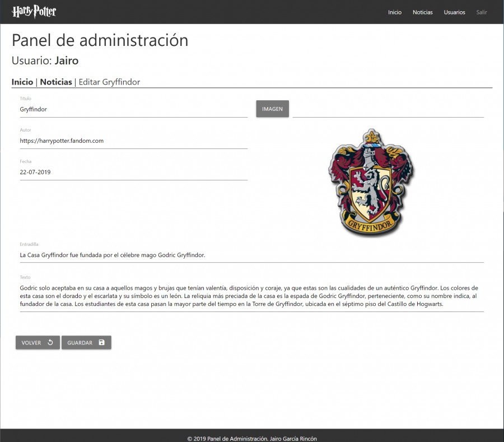This screenshot has width=504, height=442.
Task: Click the 'Editar Gryffindor' breadcrumb text
Action: tap(109, 82)
